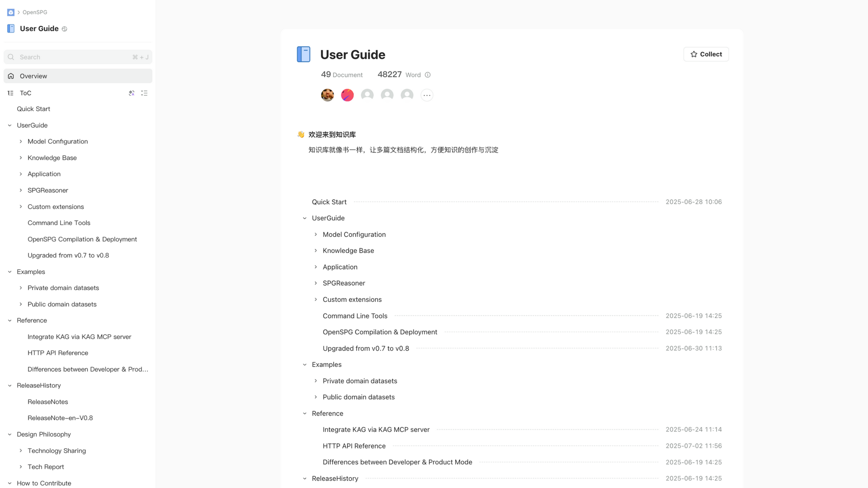The image size is (868, 488).
Task: Expand SPGReasoner in sidebar tree
Action: click(20, 190)
